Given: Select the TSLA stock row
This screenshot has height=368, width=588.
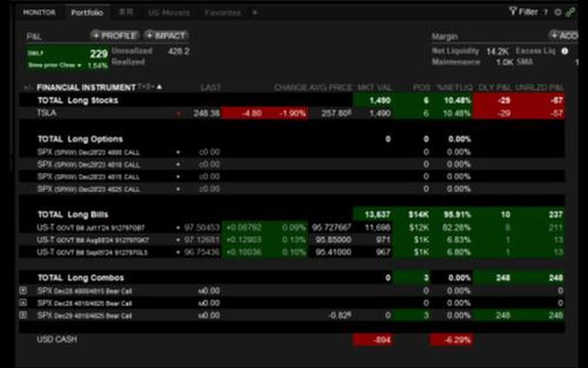Looking at the screenshot, I should click(46, 113).
